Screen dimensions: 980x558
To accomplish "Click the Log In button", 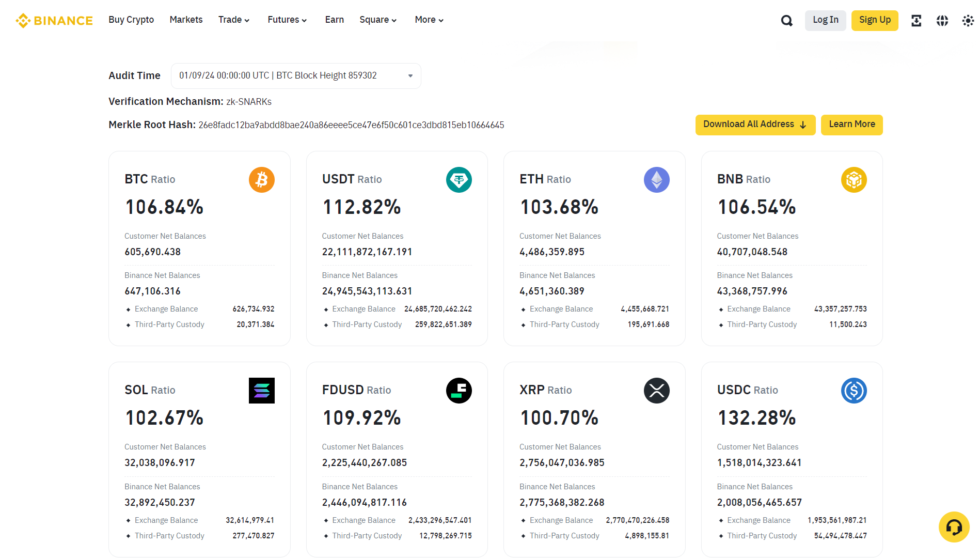I will coord(826,20).
